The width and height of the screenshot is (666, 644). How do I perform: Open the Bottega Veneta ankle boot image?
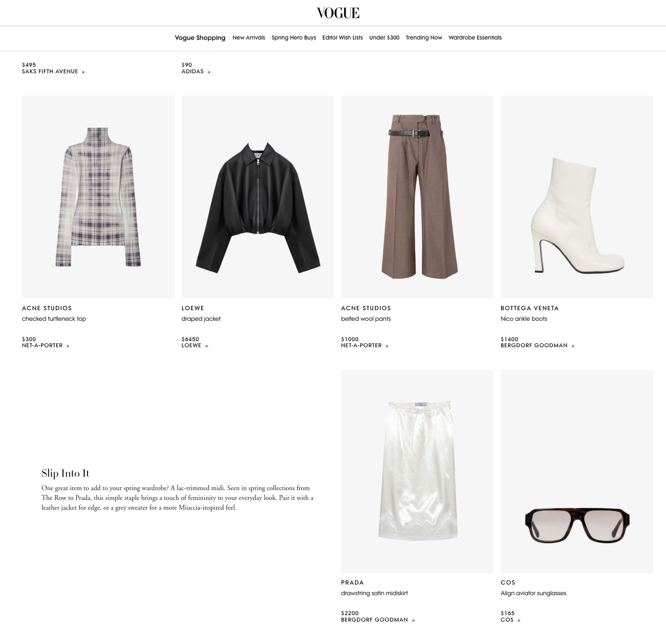coord(577,197)
